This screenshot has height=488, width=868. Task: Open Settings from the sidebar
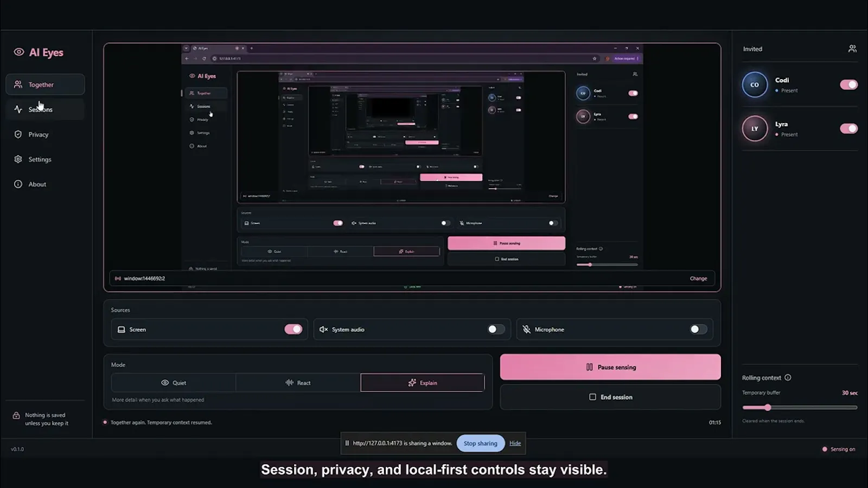tap(45, 159)
